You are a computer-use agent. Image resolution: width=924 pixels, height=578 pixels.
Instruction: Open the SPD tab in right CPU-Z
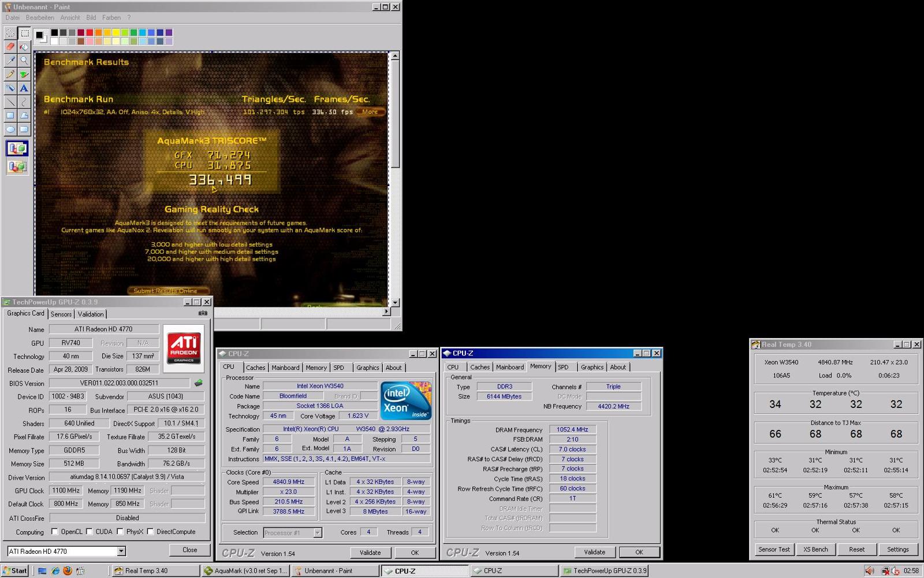(563, 367)
